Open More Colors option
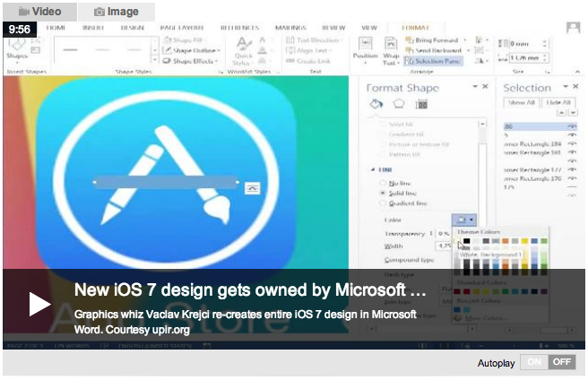This screenshot has width=588, height=380. tap(480, 318)
